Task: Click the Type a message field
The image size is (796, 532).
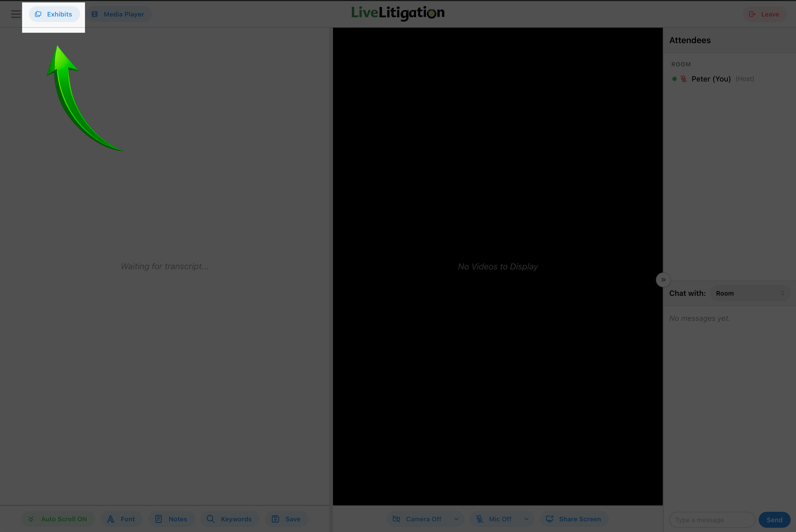Action: click(x=712, y=520)
